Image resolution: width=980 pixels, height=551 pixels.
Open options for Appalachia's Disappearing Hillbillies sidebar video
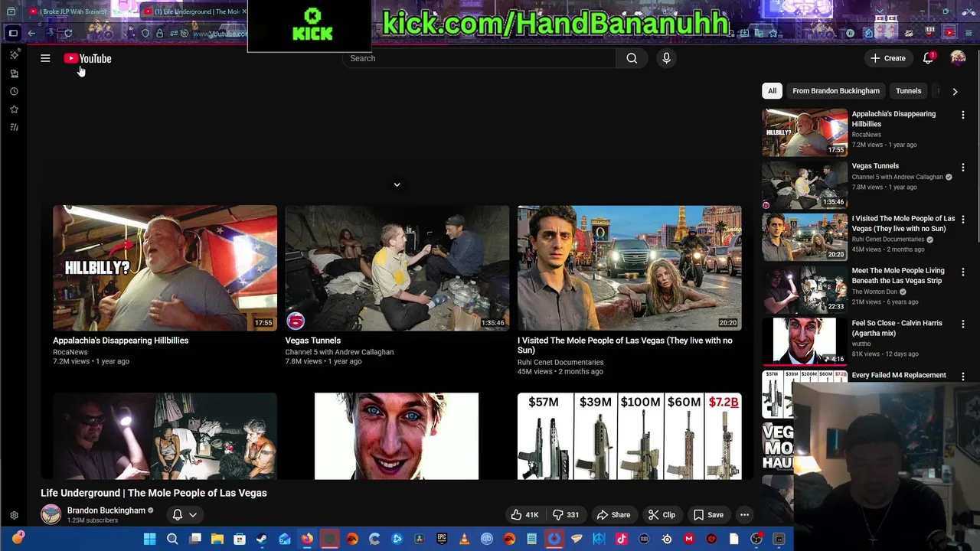963,115
